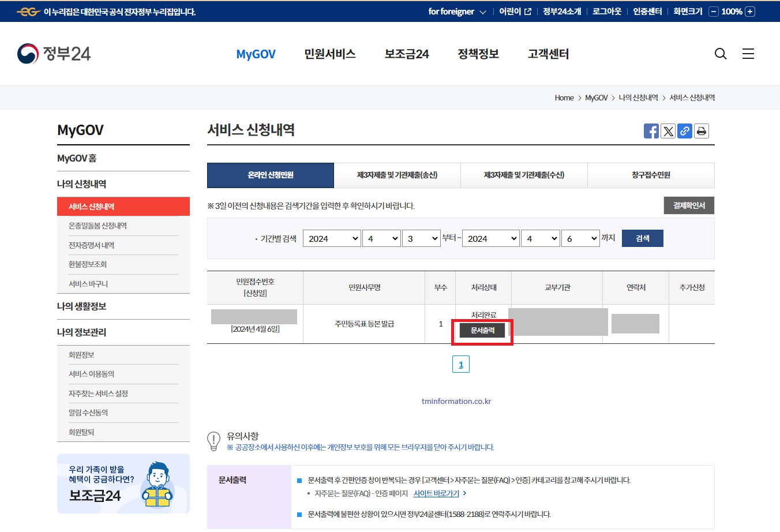Open the hamburger menu
780x532 pixels.
click(x=748, y=54)
